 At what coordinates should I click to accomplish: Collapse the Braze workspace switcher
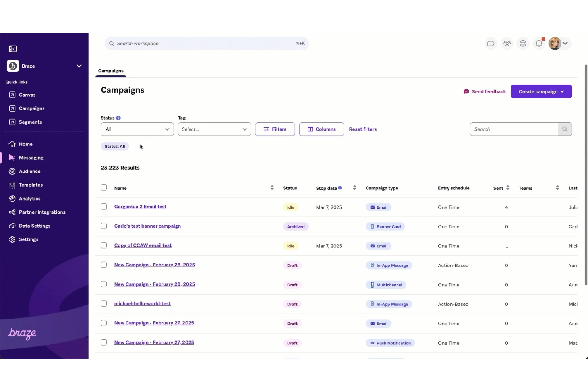(79, 66)
